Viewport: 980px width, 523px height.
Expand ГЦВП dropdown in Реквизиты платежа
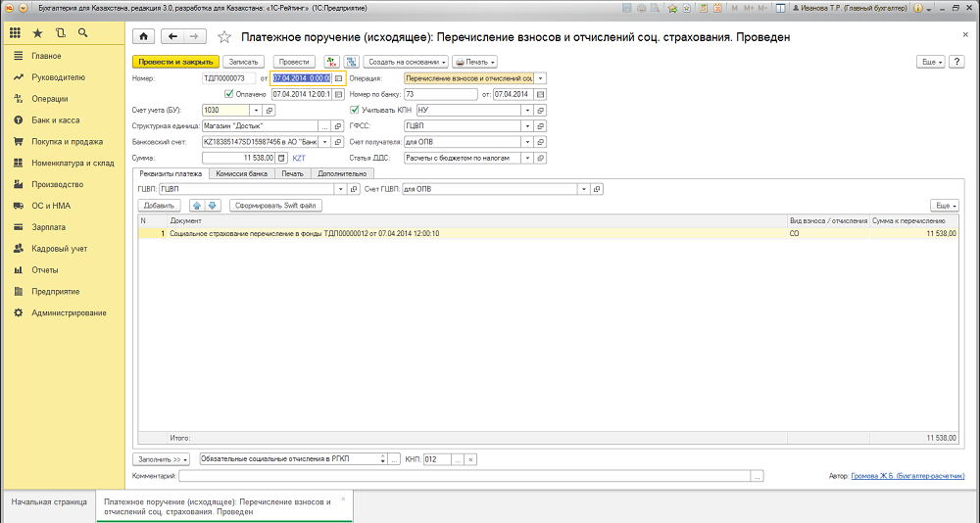coord(341,189)
